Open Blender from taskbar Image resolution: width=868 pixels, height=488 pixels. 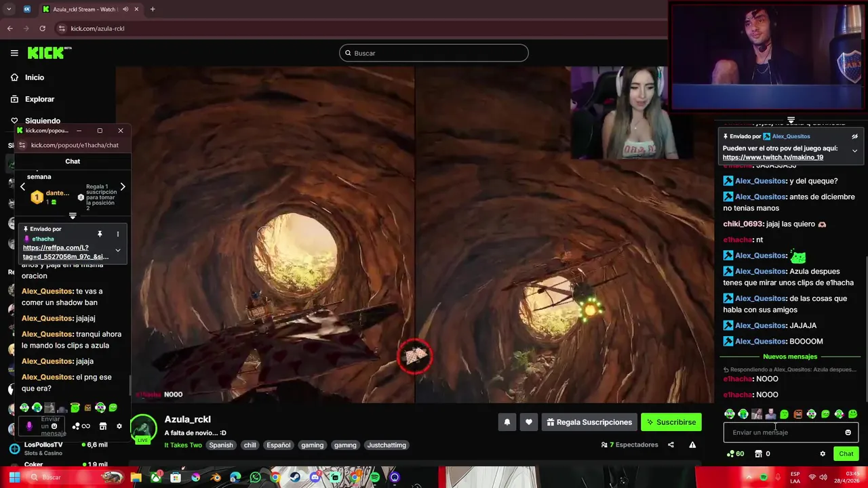pyautogui.click(x=215, y=477)
